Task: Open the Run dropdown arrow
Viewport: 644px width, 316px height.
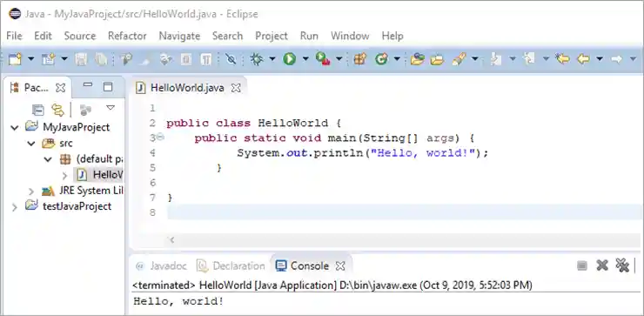Action: tap(305, 59)
